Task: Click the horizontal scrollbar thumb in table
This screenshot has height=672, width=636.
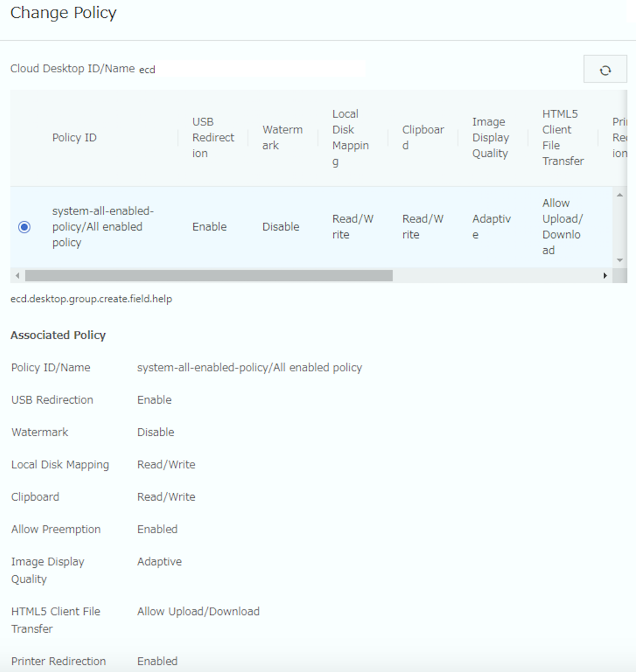Action: tap(208, 276)
